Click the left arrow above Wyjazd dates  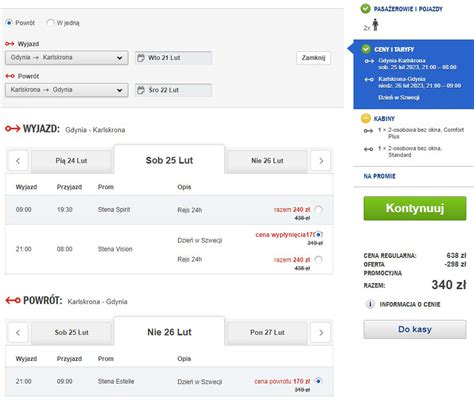pos(18,161)
